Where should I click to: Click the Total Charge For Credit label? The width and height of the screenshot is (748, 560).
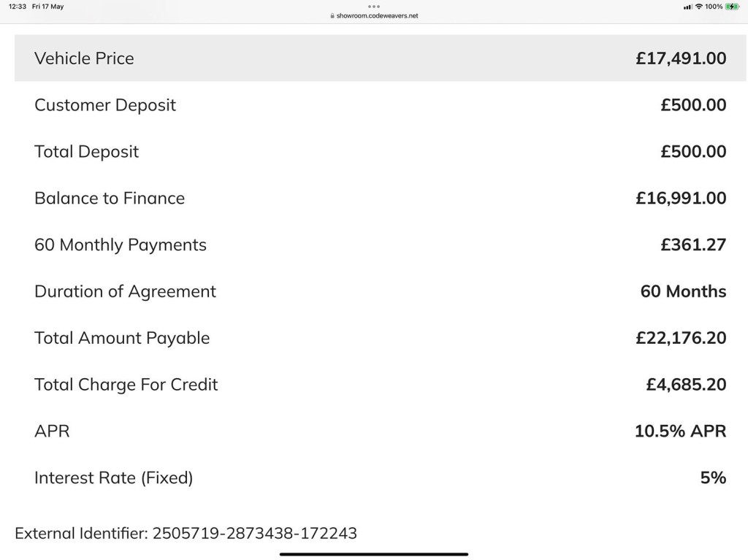coord(126,385)
